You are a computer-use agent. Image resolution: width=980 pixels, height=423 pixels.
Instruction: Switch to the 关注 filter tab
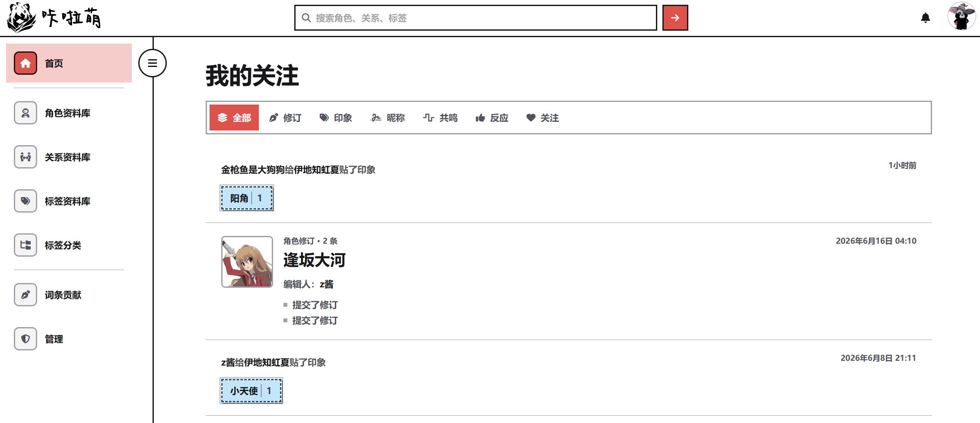coord(543,118)
